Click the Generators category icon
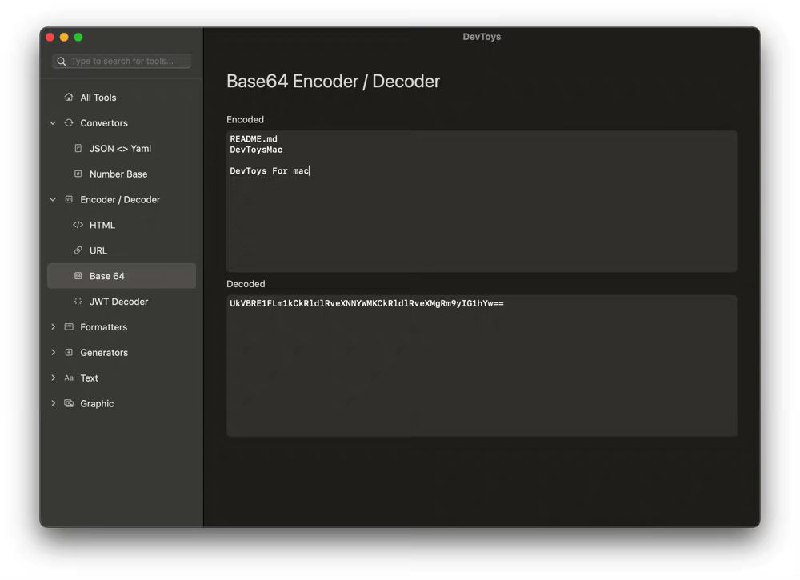This screenshot has height=580, width=800. (x=69, y=352)
